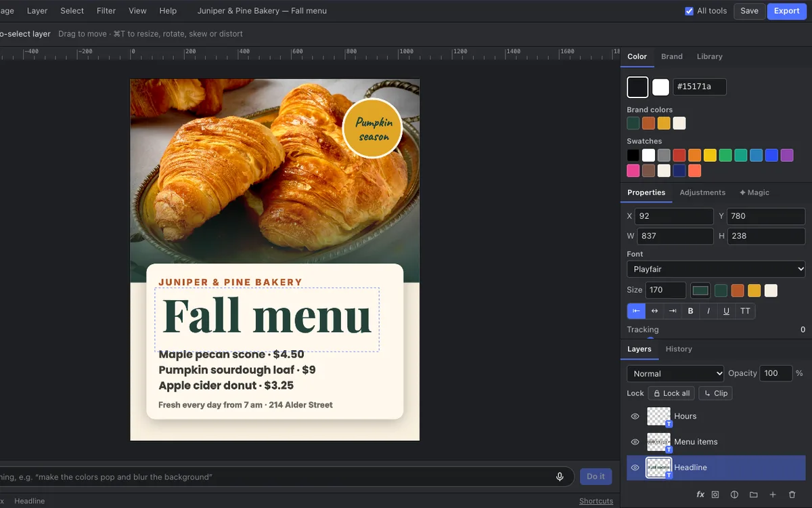Viewport: 812px width, 508px height.
Task: Click the hex color field #15171a
Action: (x=700, y=87)
